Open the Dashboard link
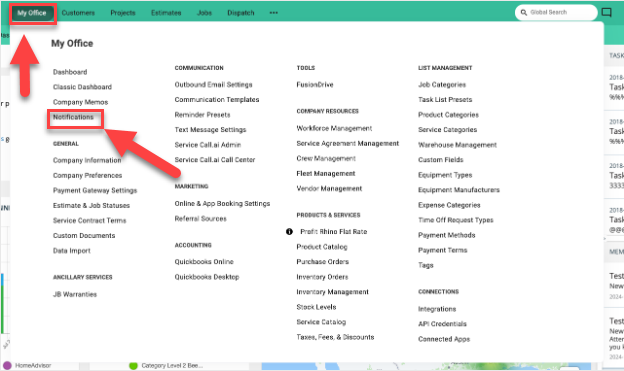Viewport: 624px width, 371px height. coord(70,72)
